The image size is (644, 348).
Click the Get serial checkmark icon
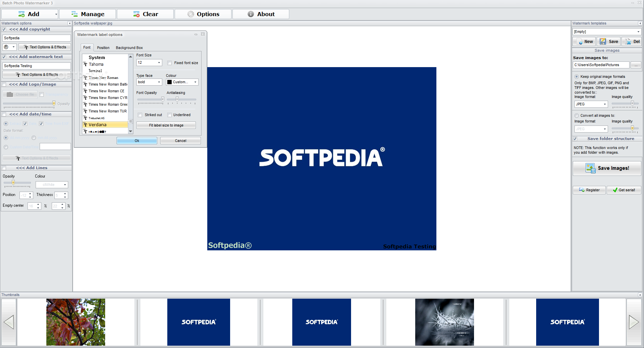pos(615,190)
